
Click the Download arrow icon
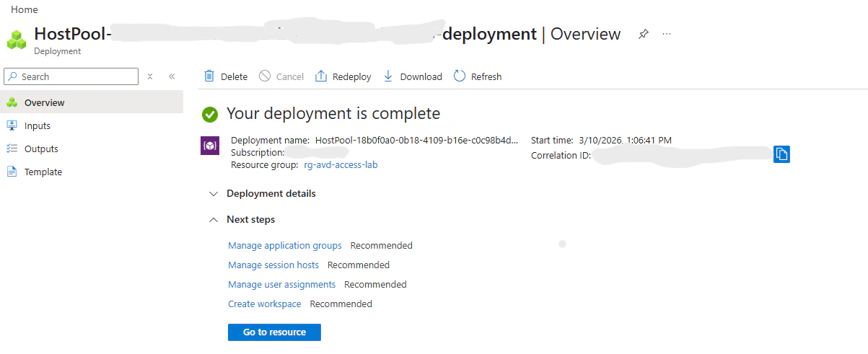tap(388, 76)
